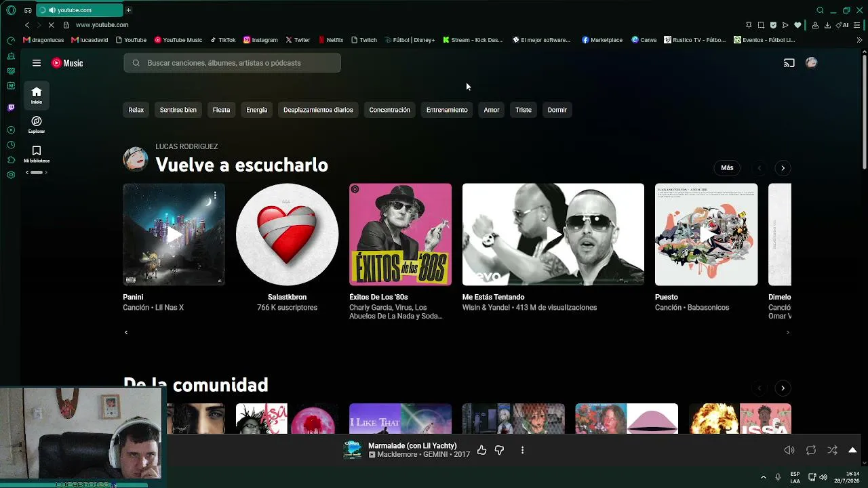Select the youtube.com browser tab
Viewport: 868px width, 488px height.
pyautogui.click(x=80, y=10)
